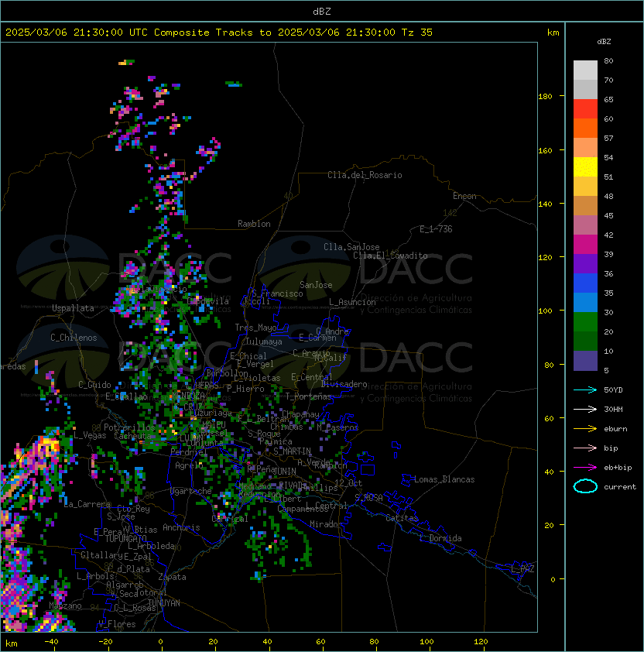Click the Zapata place label
The width and height of the screenshot is (644, 652).
click(x=172, y=577)
